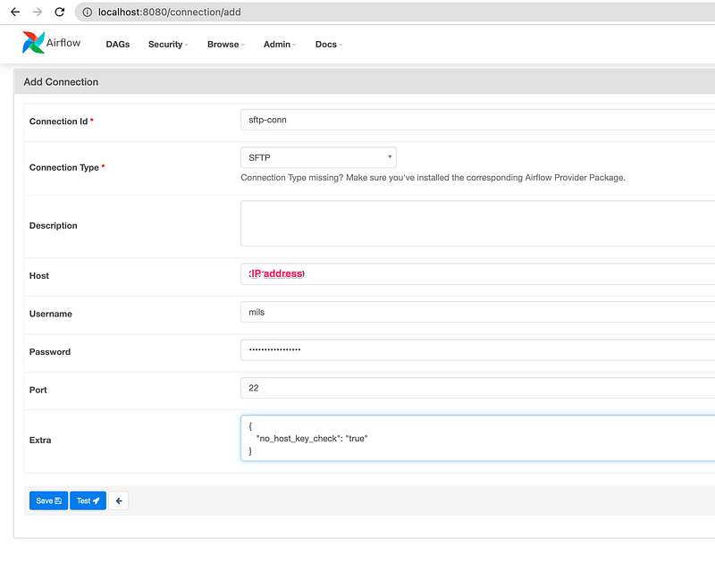Click the Airflow pinwheel logo
This screenshot has height=588, width=715.
coord(33,43)
